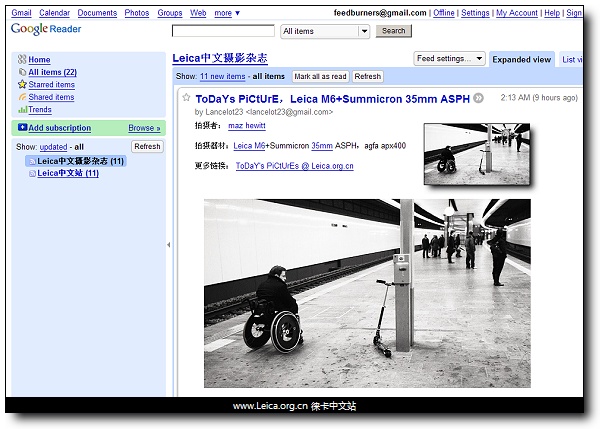Click the Add subscription plus icon
Image resolution: width=600 pixels, height=429 pixels.
(x=22, y=128)
